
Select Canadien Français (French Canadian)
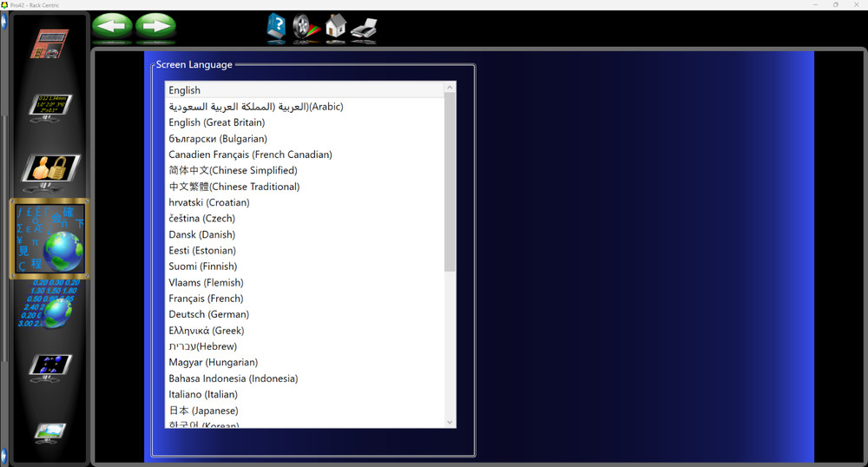pyautogui.click(x=250, y=155)
